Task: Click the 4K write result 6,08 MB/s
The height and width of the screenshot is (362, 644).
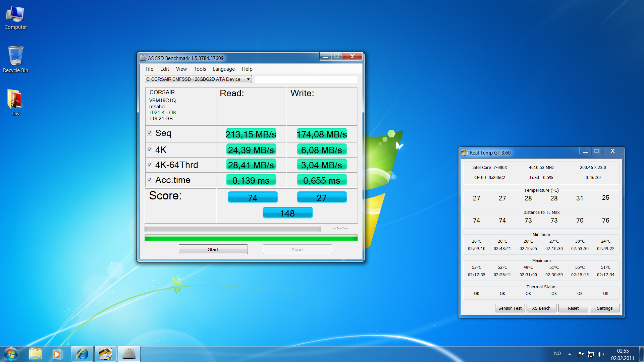Action: tap(322, 150)
